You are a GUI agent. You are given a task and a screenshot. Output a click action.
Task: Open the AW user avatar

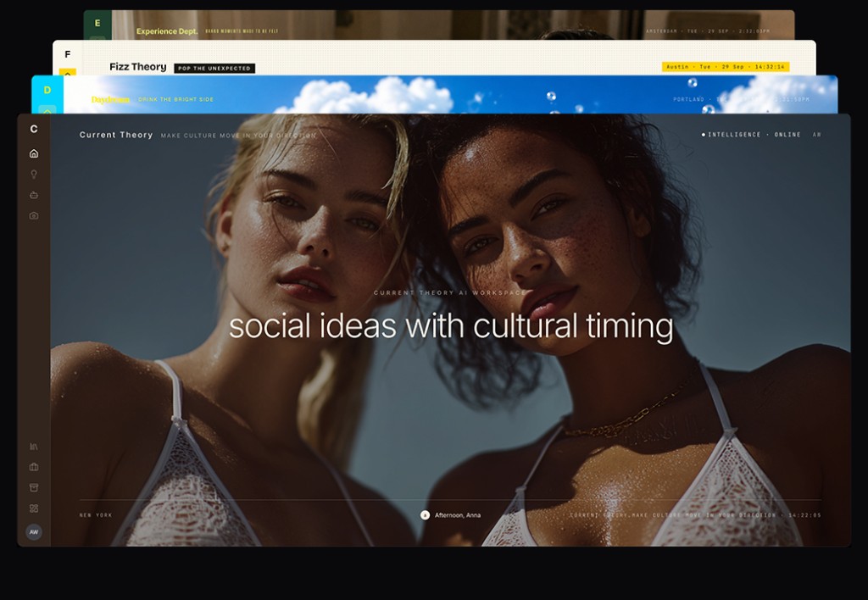point(34,532)
